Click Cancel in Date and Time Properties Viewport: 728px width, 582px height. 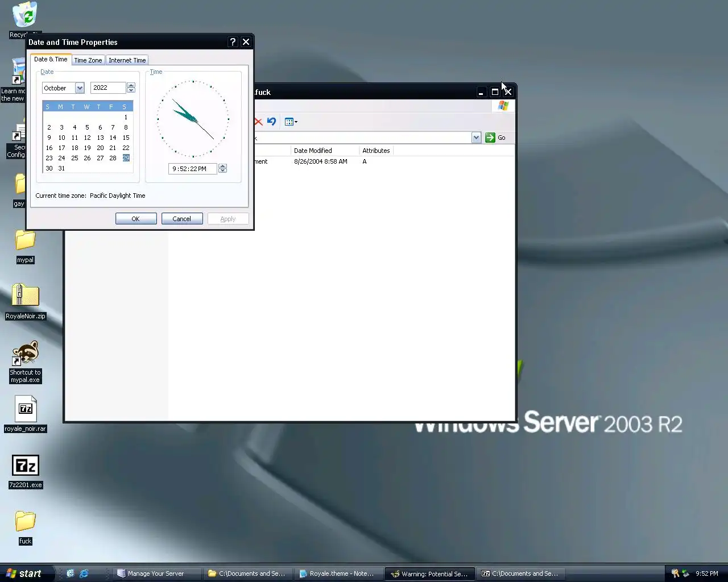tap(182, 219)
